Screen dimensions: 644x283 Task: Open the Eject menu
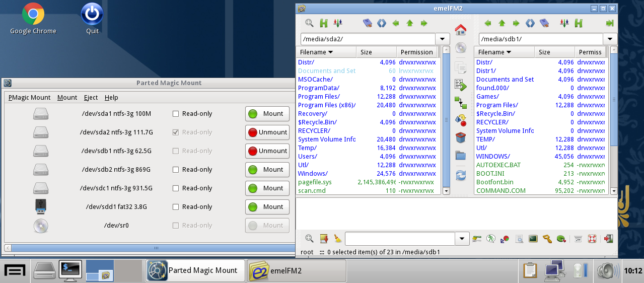tap(91, 98)
